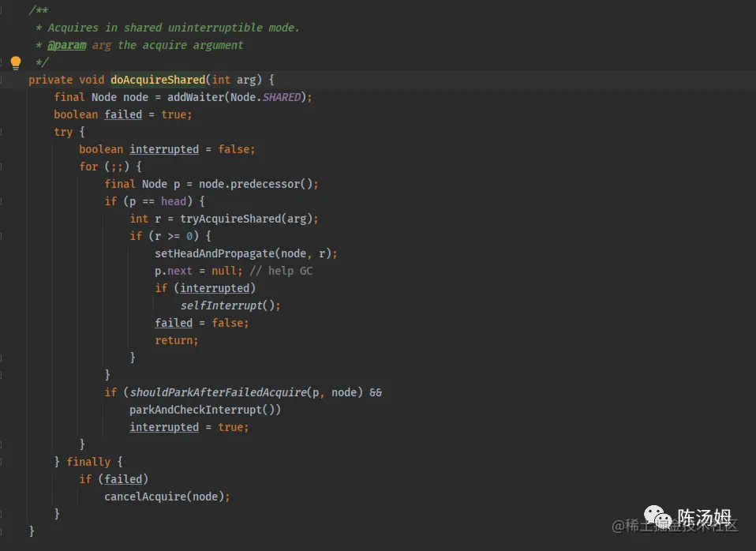Click the 'boolean failed = true;' declaration

click(123, 114)
